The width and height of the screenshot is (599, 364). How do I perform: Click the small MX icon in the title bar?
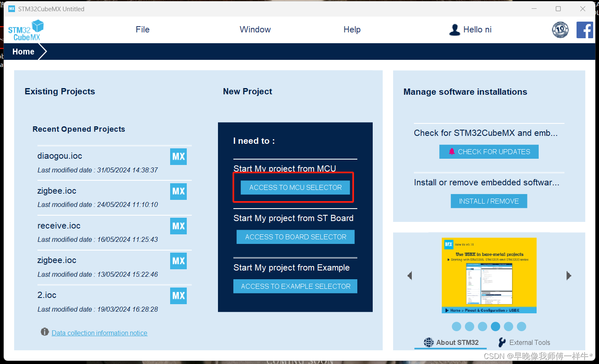(12, 9)
